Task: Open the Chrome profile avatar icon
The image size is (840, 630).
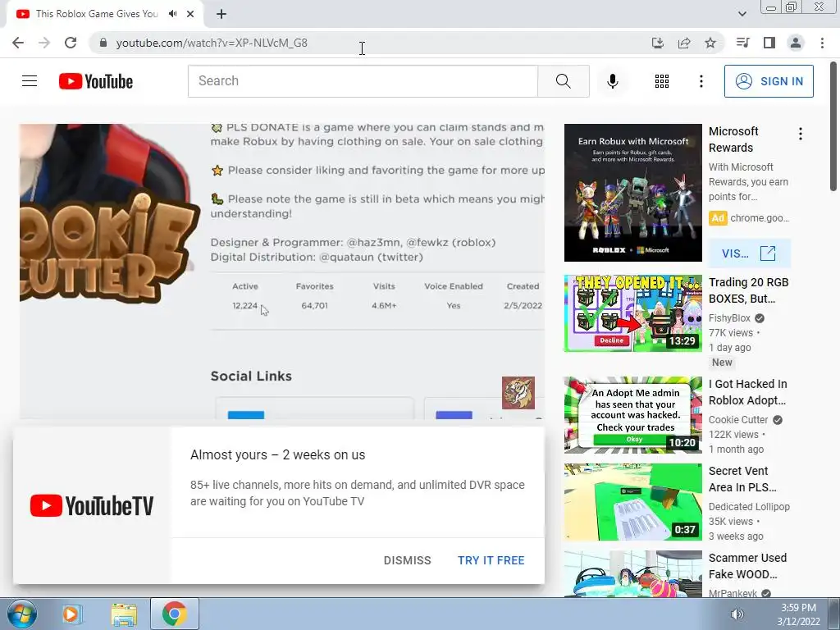Action: pos(796,43)
